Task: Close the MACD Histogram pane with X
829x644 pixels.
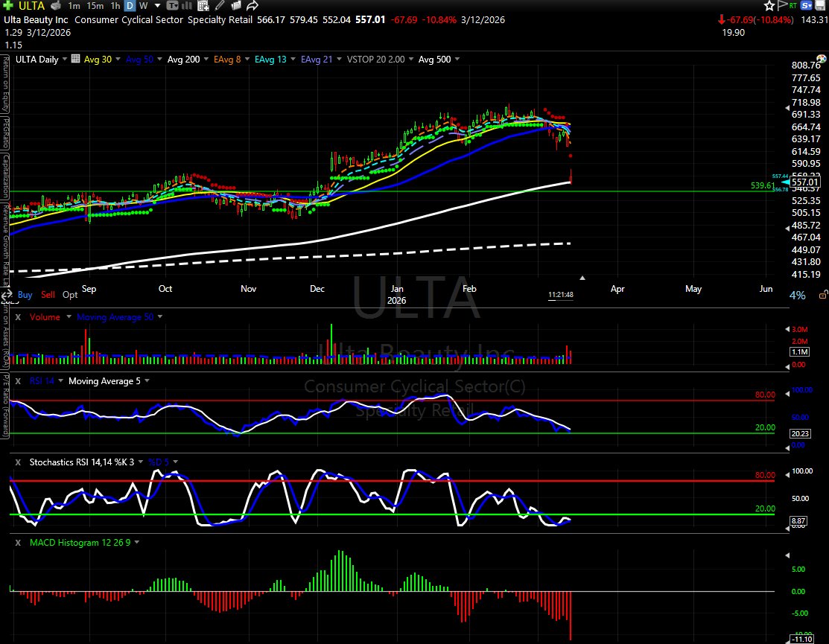Action: [18, 543]
